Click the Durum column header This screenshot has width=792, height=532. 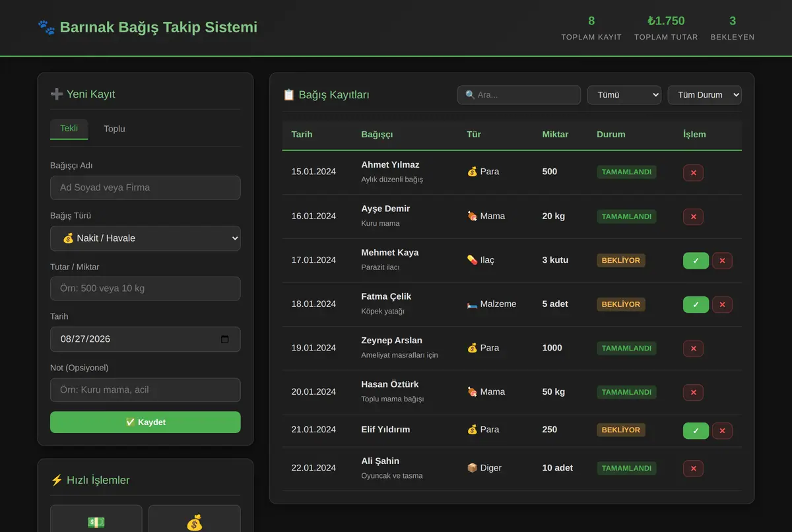tap(611, 134)
